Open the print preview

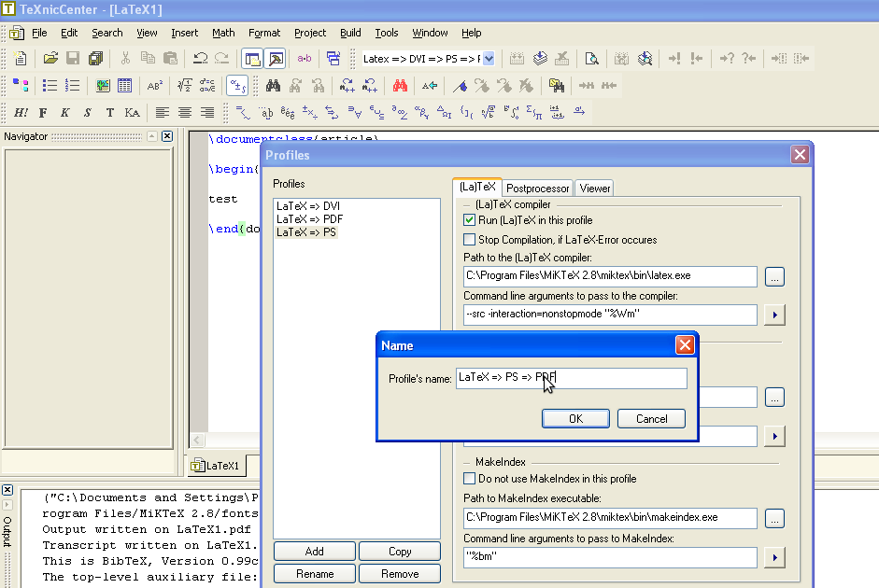pyautogui.click(x=592, y=58)
